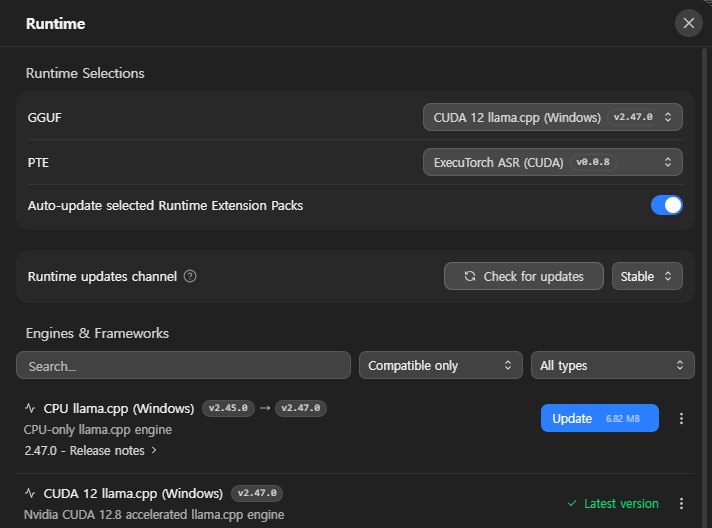712x528 pixels.
Task: Click the refresh icon in Check for updates
Action: pos(470,276)
